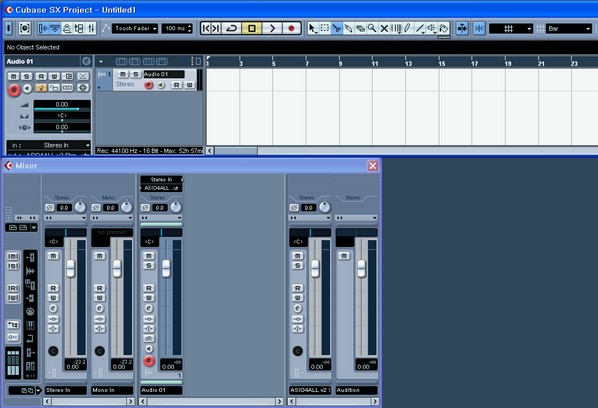Enable monitor on Audio 01 track list
The image size is (598, 408).
(161, 85)
